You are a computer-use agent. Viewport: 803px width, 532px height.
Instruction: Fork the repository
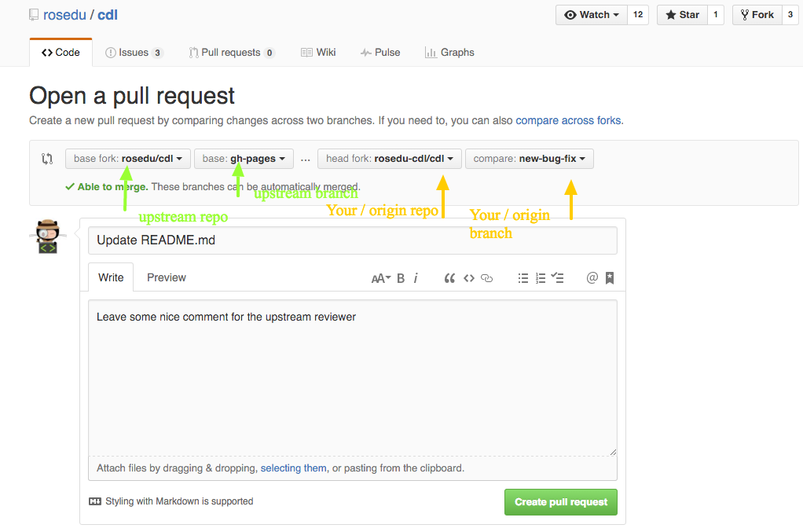[757, 15]
